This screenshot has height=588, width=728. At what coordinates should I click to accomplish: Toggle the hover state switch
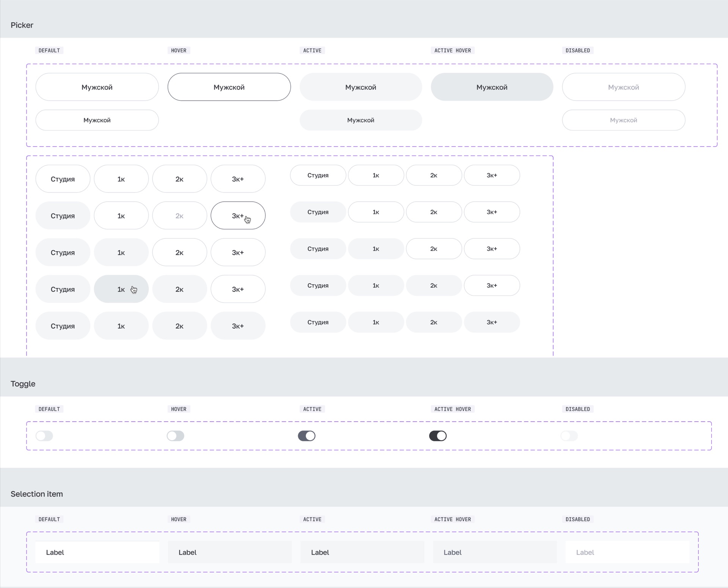[176, 436]
